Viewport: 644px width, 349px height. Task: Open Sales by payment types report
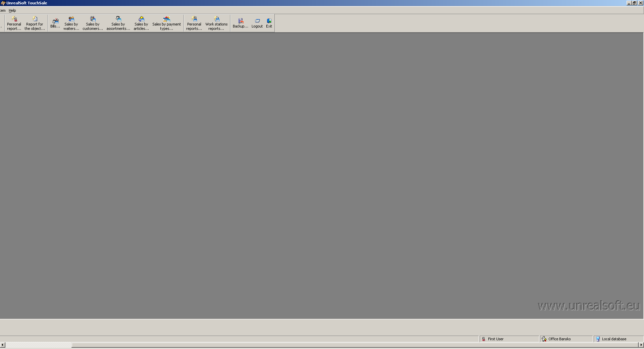coord(166,23)
